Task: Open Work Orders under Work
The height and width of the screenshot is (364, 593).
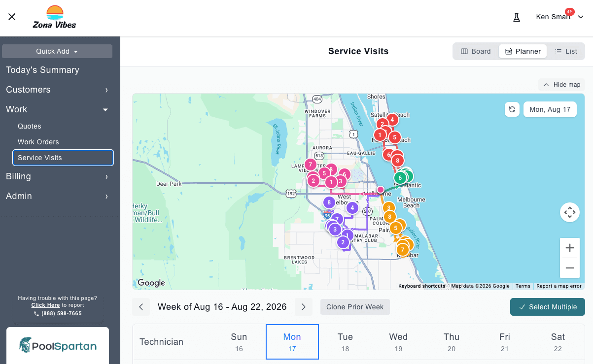Action: pos(38,142)
